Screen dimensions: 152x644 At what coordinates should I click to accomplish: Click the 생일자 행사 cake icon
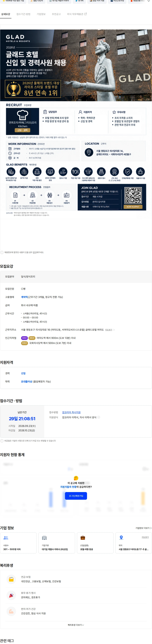[x=101, y=172]
